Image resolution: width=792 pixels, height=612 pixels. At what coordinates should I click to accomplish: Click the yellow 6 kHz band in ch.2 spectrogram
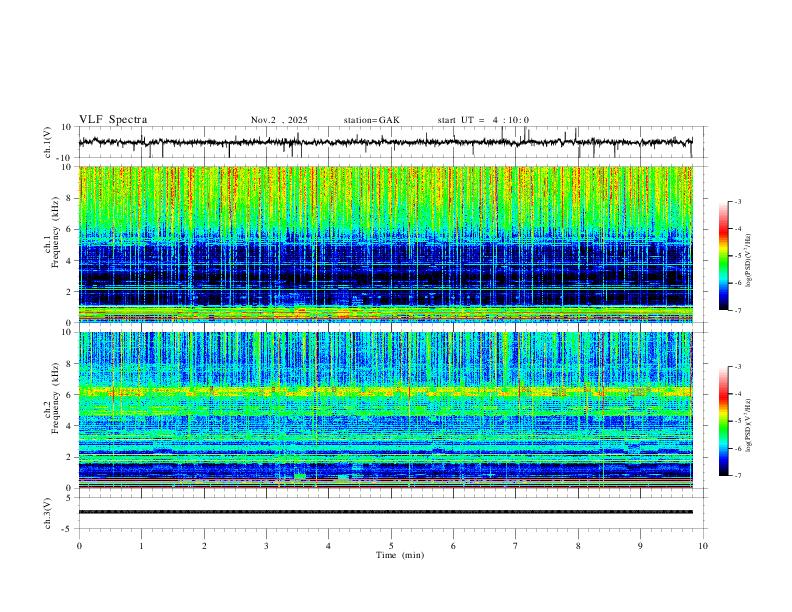tap(385, 391)
